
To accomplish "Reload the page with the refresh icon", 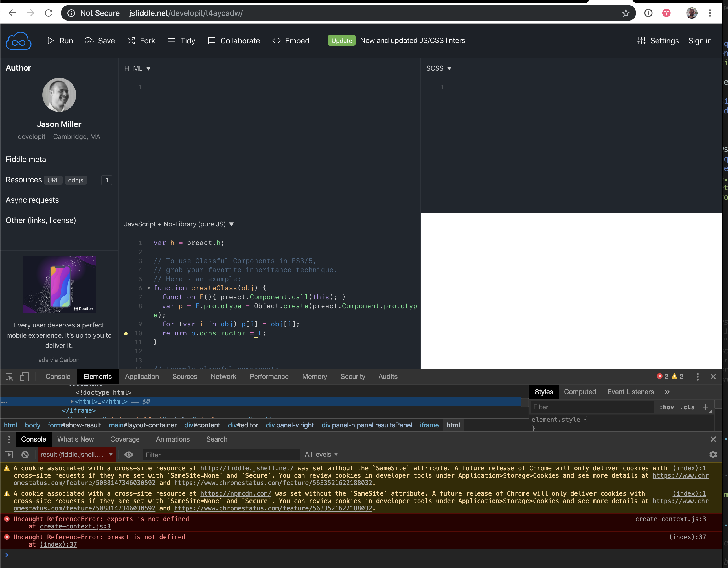I will (49, 13).
